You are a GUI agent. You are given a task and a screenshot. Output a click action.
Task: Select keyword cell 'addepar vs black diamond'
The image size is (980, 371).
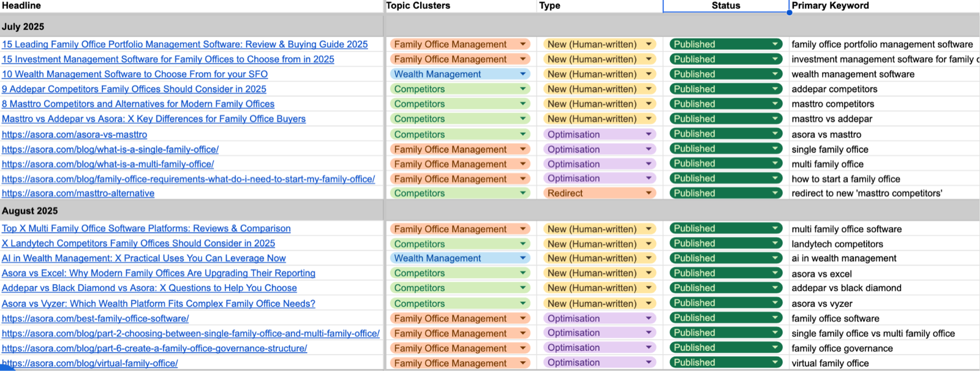pyautogui.click(x=884, y=288)
